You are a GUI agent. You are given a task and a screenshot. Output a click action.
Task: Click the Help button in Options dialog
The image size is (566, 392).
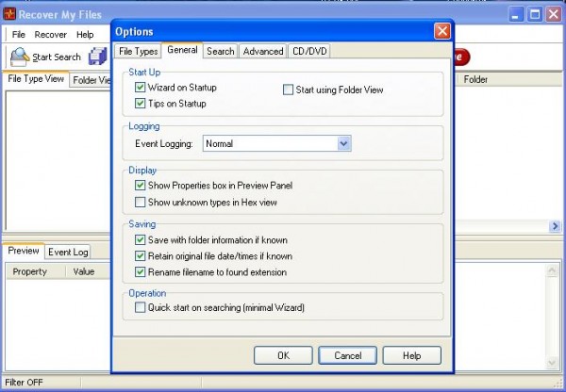[x=412, y=355]
